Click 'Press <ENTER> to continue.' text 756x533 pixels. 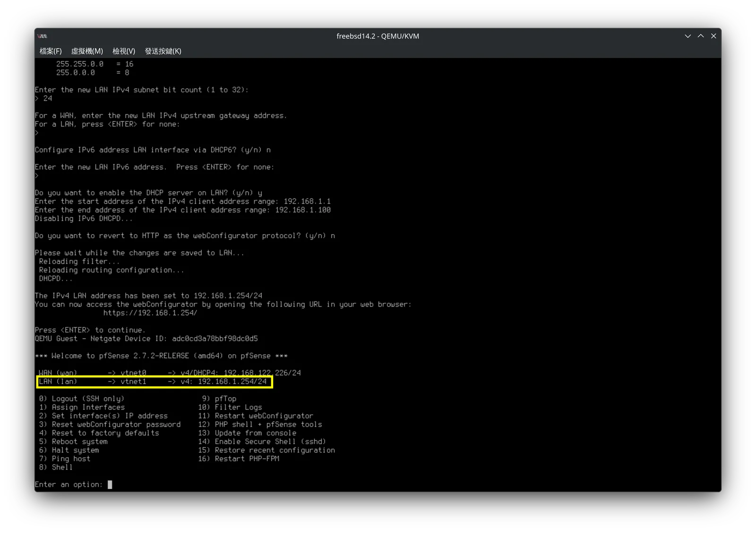tap(90, 330)
